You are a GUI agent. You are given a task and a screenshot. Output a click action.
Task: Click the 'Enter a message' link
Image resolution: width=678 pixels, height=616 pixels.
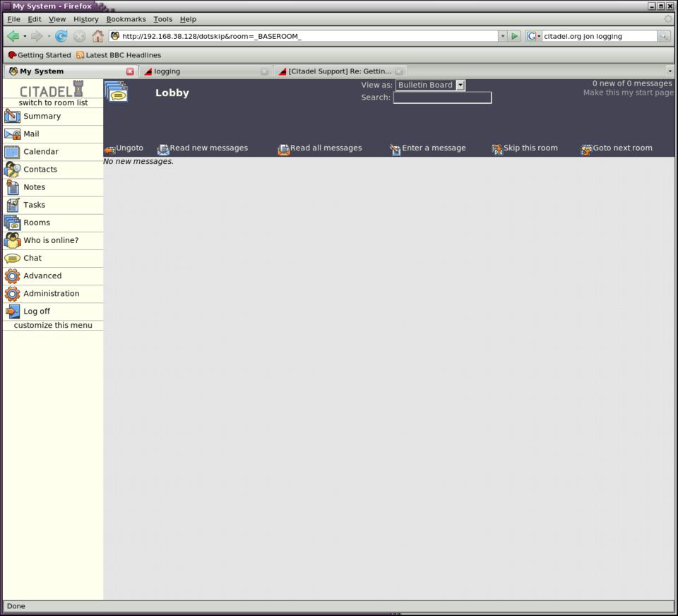[433, 148]
